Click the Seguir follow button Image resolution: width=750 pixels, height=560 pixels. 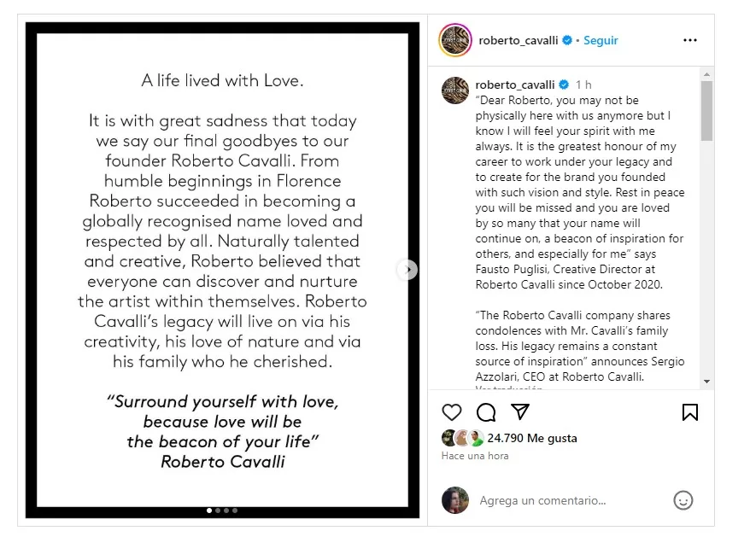[601, 40]
